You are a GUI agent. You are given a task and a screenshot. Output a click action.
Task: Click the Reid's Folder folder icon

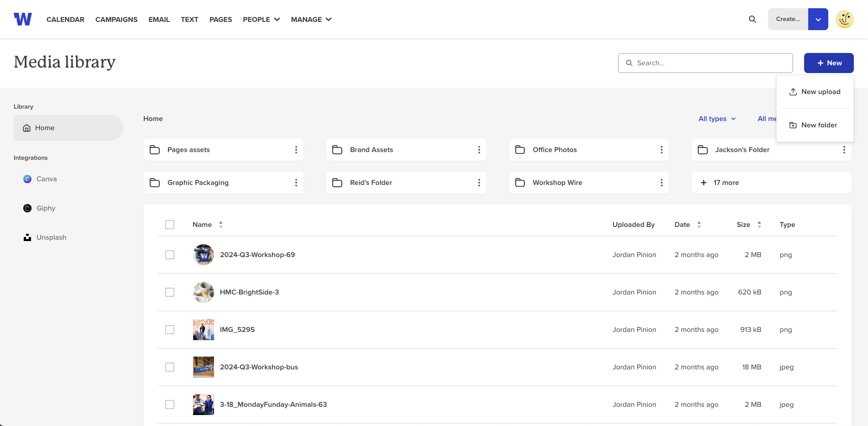tap(337, 183)
